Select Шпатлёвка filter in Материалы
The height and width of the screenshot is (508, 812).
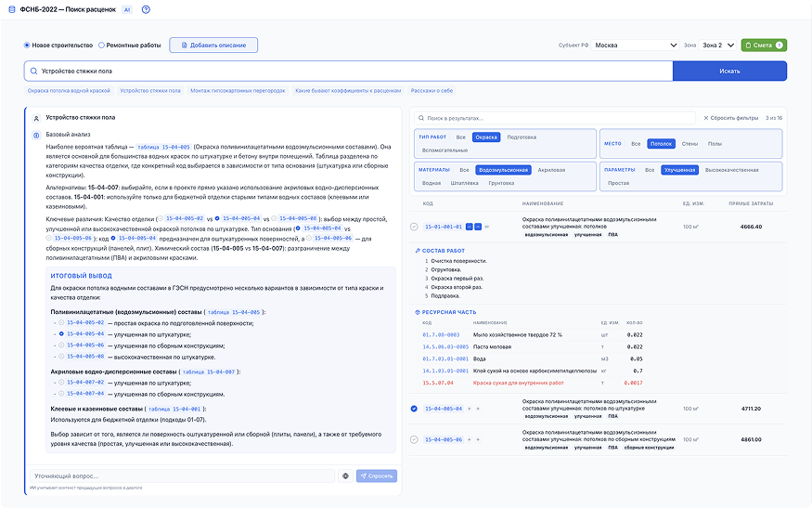pyautogui.click(x=465, y=183)
